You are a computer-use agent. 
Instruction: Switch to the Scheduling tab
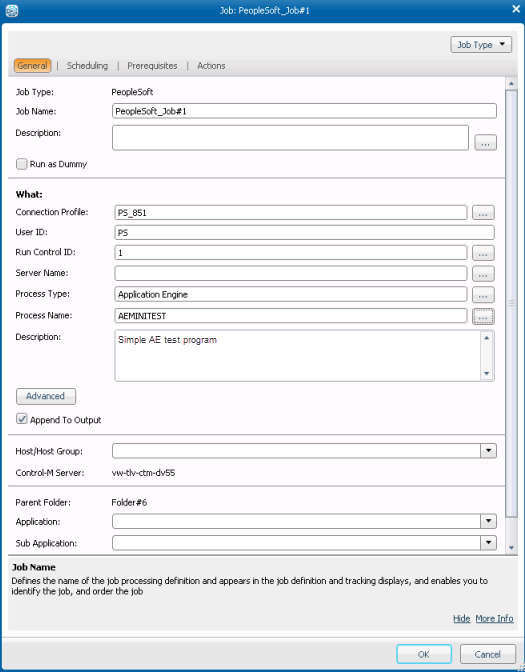87,66
